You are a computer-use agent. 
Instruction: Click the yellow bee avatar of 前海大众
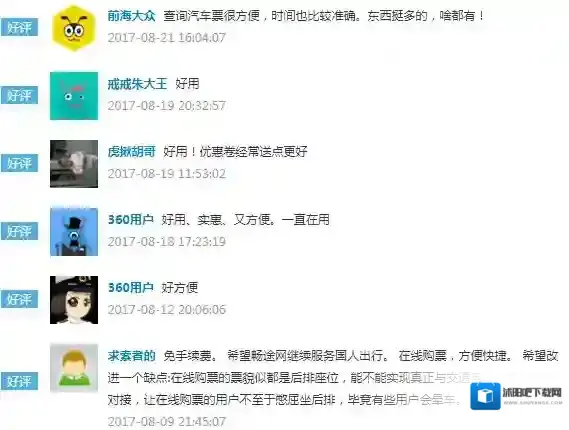pyautogui.click(x=74, y=28)
